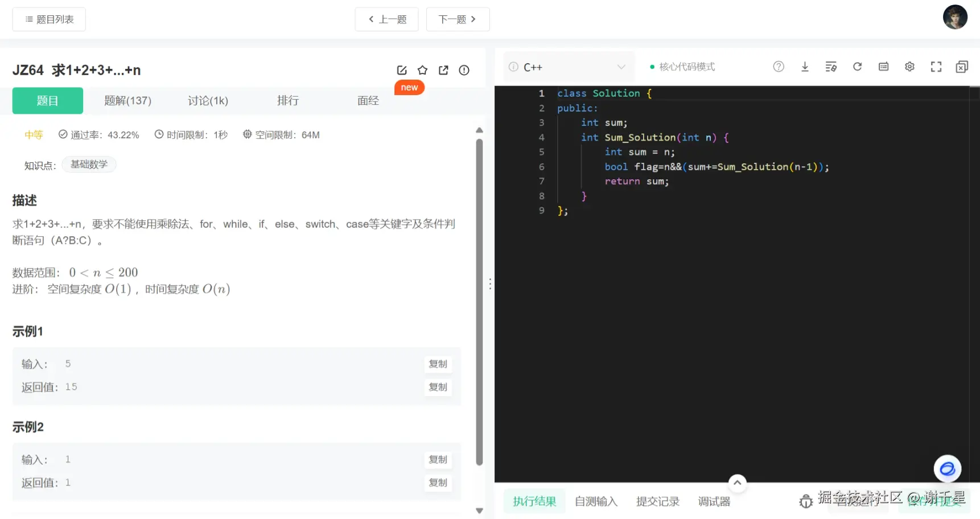Screen dimensions: 980x519
Task: Toggle the 核心代码模式 mode indicator
Action: (x=682, y=67)
